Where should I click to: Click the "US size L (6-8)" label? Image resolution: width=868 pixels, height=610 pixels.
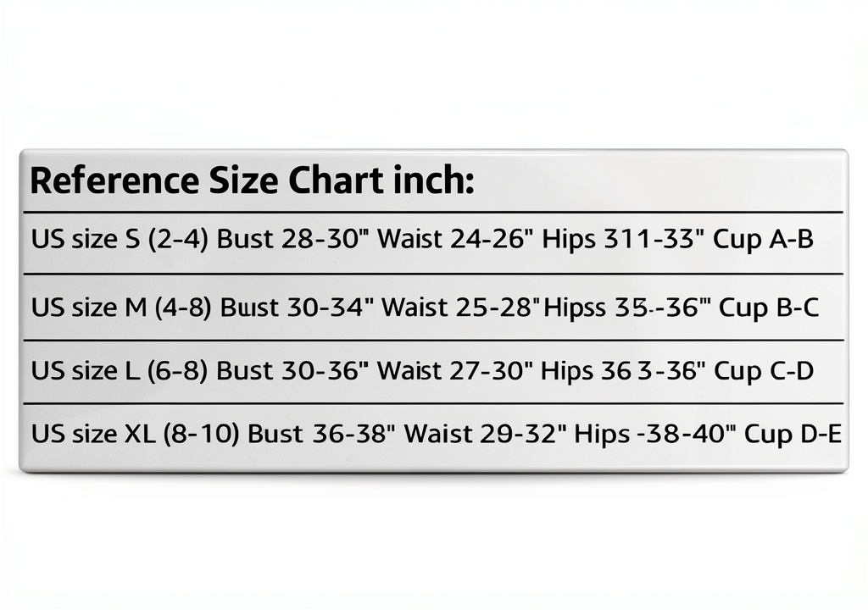(120, 370)
